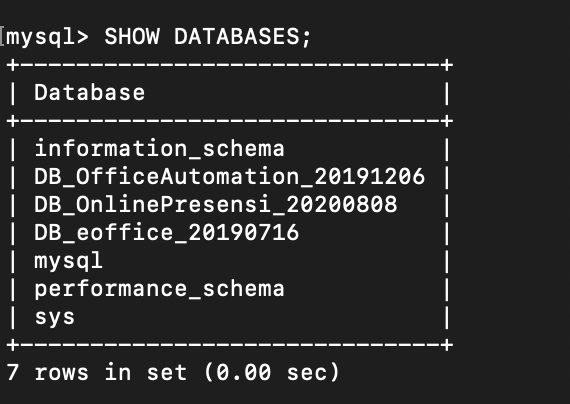Select the DB_eoffice database name
This screenshot has height=404, width=570.
(x=104, y=232)
